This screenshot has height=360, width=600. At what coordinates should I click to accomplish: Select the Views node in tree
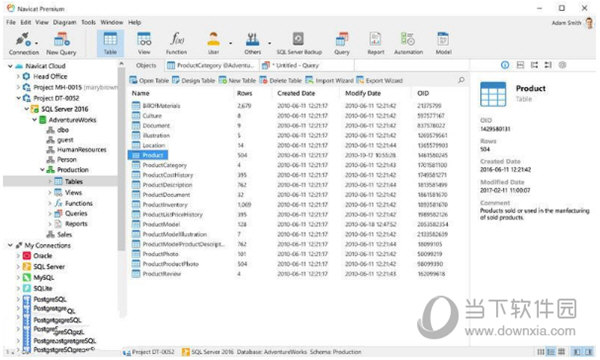pyautogui.click(x=73, y=192)
